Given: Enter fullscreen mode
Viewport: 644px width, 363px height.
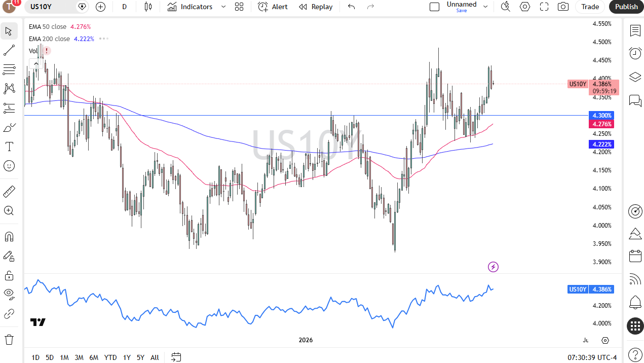Looking at the screenshot, I should 544,7.
